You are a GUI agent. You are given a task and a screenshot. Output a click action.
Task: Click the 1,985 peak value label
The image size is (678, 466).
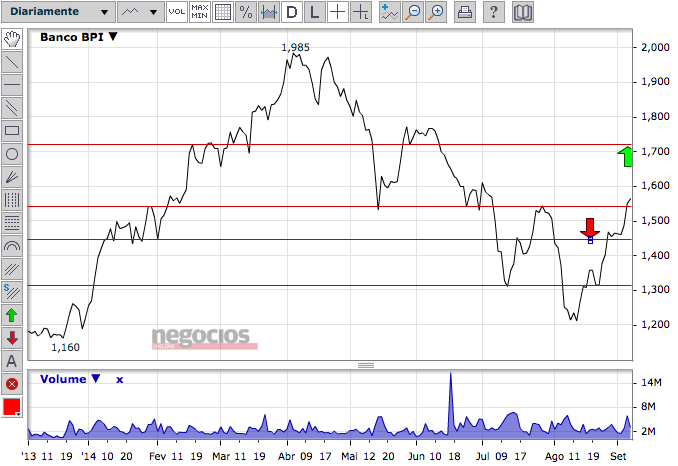point(295,47)
